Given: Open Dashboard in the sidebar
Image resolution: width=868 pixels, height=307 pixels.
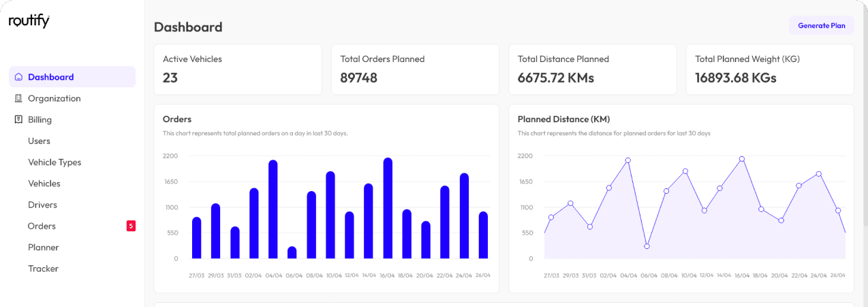Looking at the screenshot, I should click(x=72, y=77).
